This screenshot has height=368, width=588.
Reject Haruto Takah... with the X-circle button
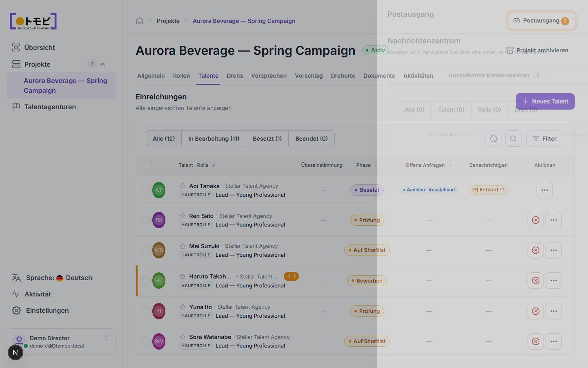(x=536, y=280)
